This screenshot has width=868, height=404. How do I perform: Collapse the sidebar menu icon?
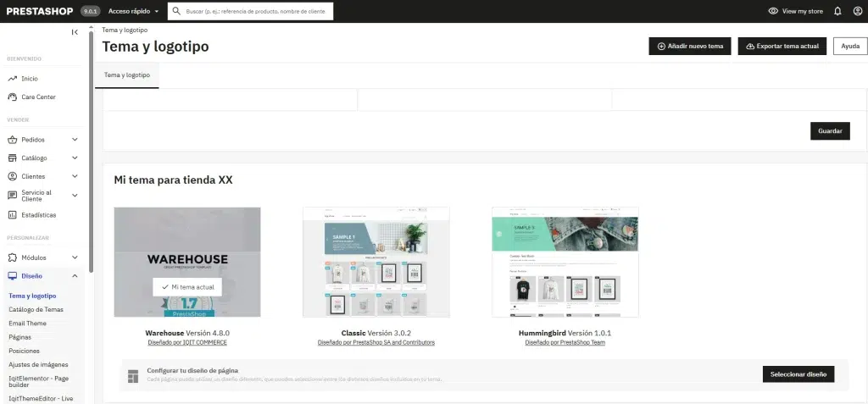point(75,32)
